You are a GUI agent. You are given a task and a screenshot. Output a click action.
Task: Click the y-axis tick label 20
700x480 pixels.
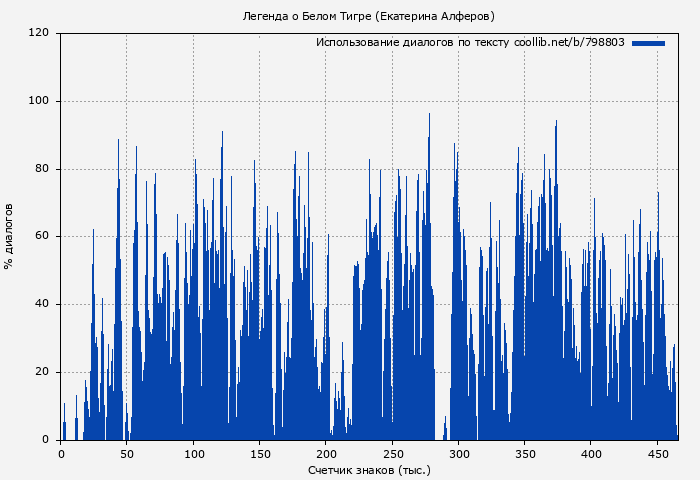[x=42, y=372]
